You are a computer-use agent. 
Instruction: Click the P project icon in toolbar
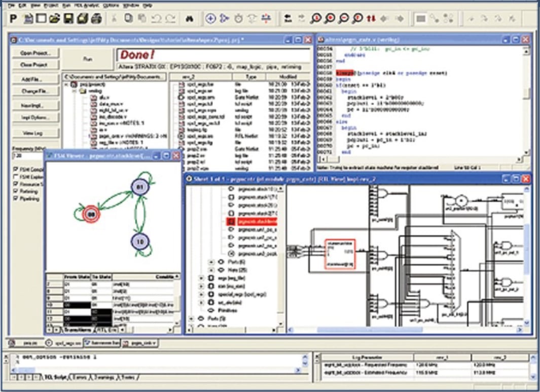(x=14, y=19)
